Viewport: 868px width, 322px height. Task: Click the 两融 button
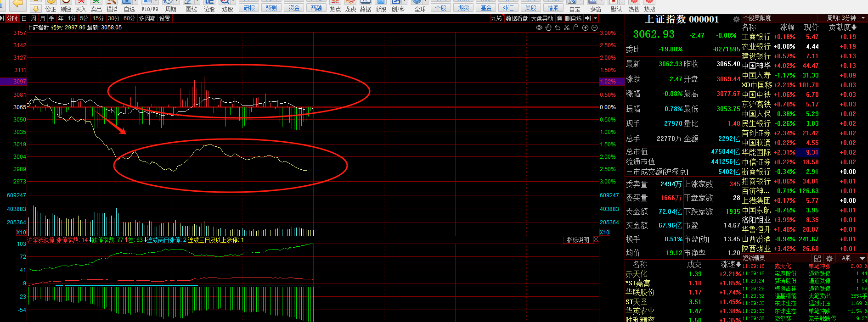point(316,8)
